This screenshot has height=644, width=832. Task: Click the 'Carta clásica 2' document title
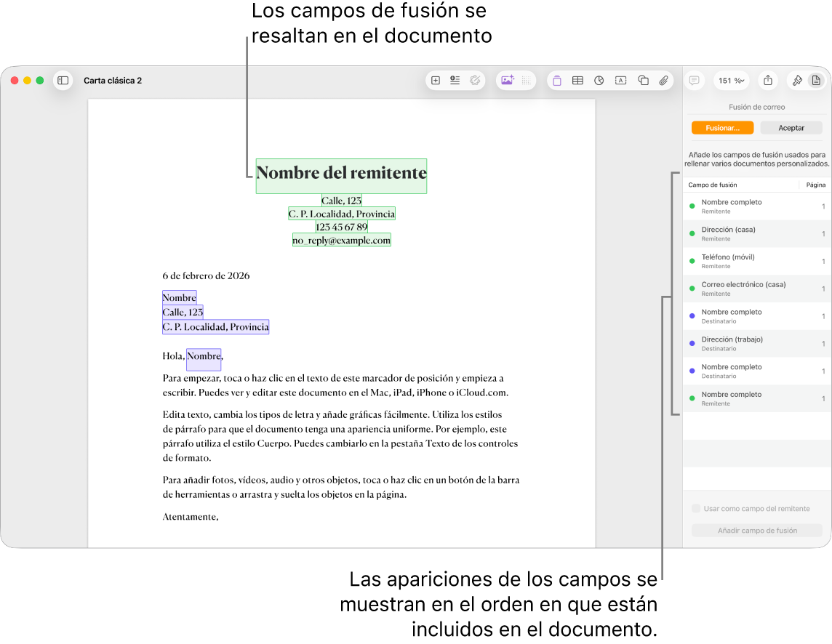[113, 81]
